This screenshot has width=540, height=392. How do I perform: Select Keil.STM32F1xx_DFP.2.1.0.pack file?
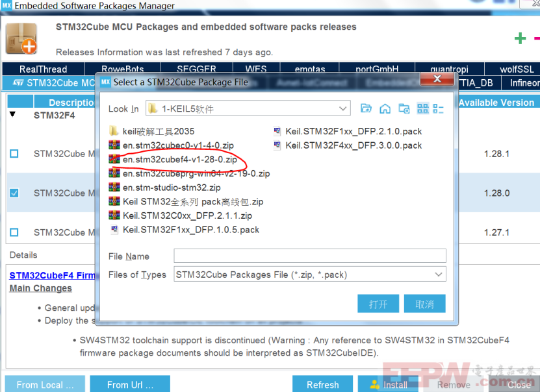coord(348,131)
